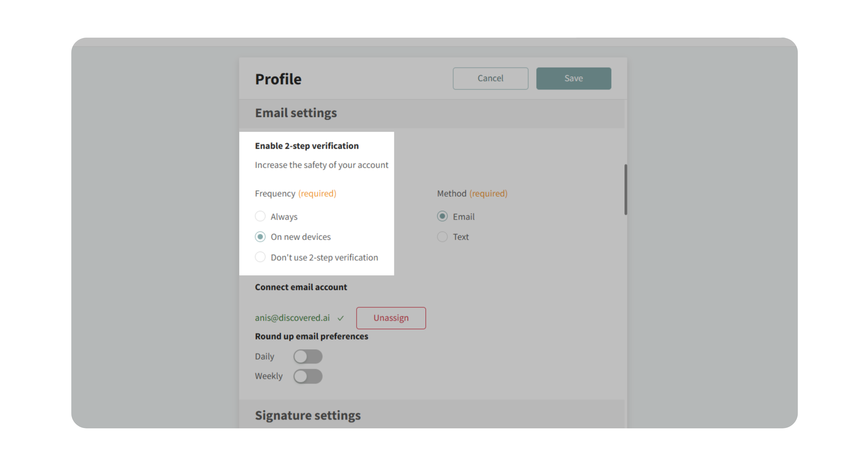
Task: Click the Method (required) label
Action: [472, 193]
